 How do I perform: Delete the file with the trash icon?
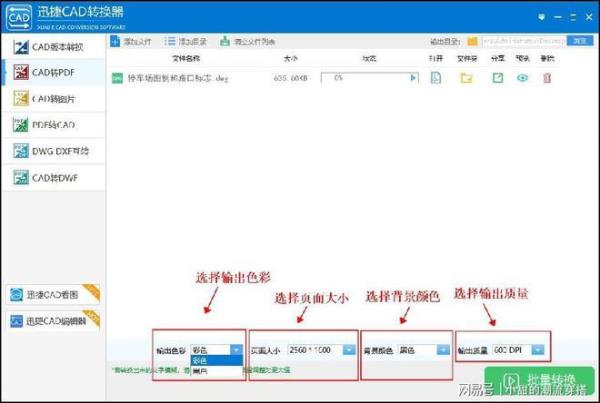pyautogui.click(x=546, y=78)
